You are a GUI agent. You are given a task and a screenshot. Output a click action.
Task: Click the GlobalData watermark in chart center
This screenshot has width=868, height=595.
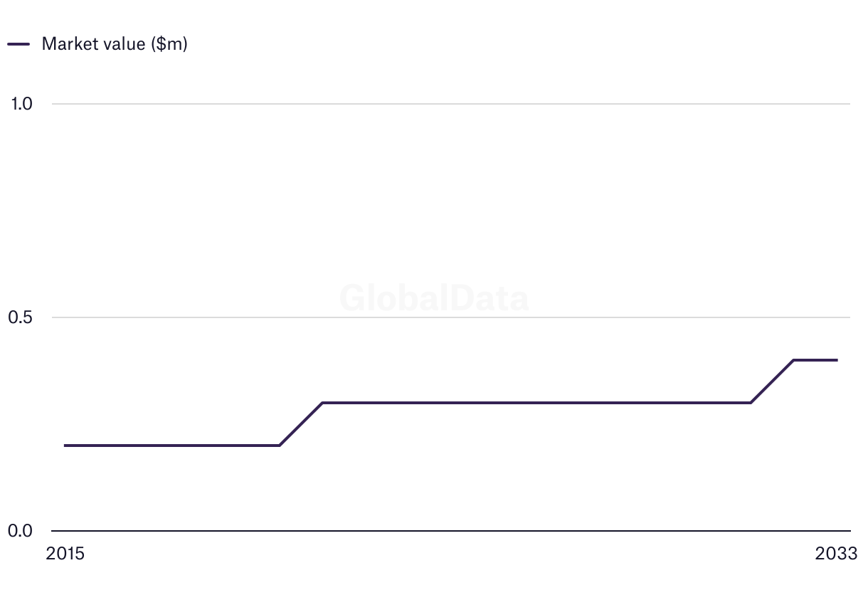pyautogui.click(x=434, y=298)
